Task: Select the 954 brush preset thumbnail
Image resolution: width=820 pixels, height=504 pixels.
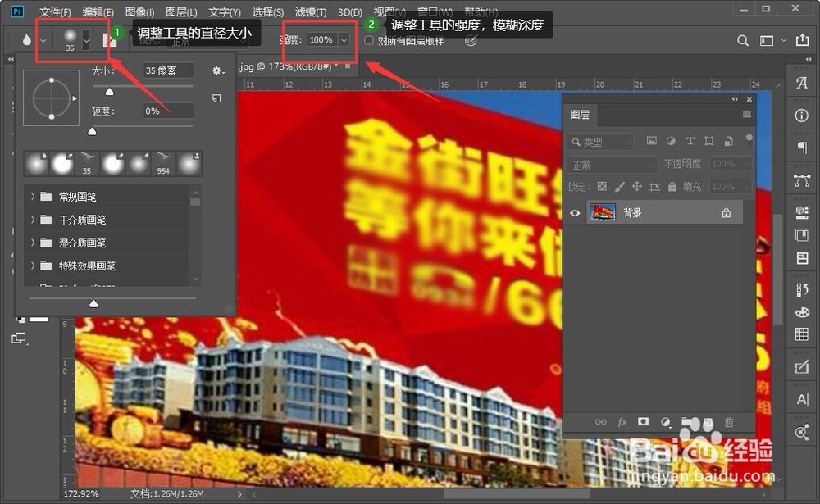Action: click(x=163, y=163)
